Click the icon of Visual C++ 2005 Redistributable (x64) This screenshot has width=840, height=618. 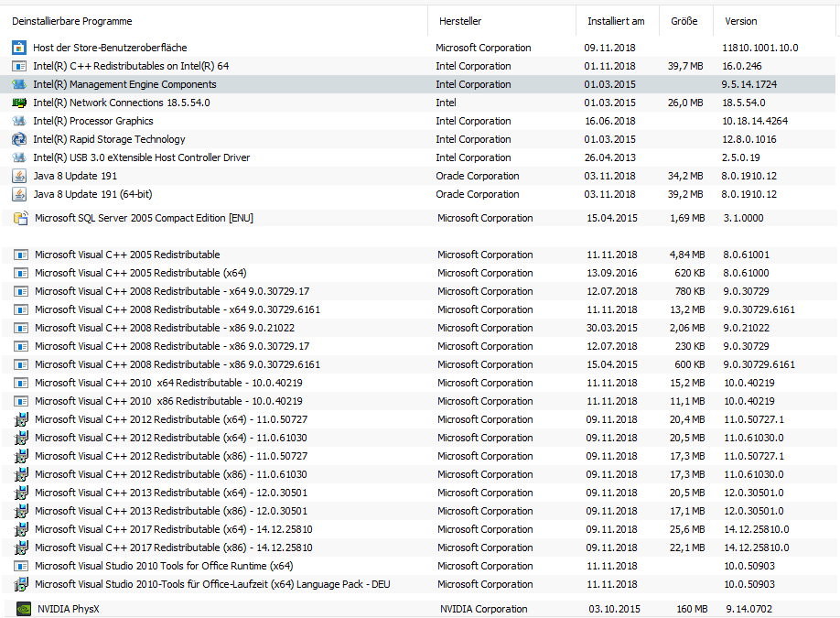click(x=21, y=273)
